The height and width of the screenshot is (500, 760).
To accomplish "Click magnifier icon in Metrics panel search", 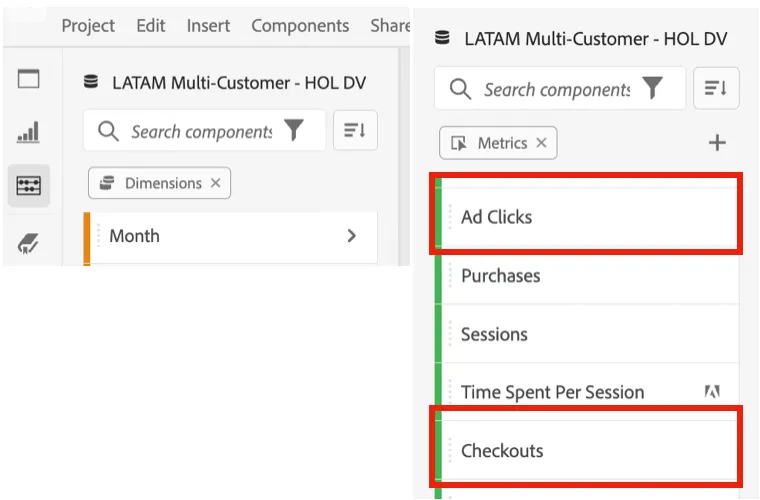I will [x=460, y=89].
